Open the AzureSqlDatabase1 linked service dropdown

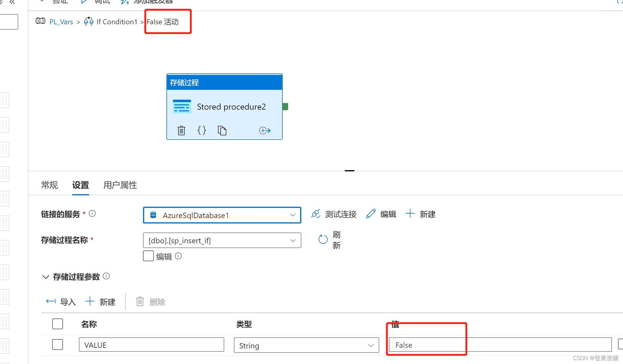pyautogui.click(x=222, y=215)
